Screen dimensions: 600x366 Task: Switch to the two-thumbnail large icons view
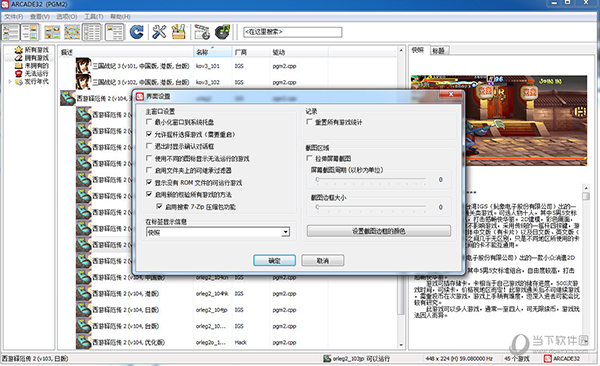[x=52, y=32]
